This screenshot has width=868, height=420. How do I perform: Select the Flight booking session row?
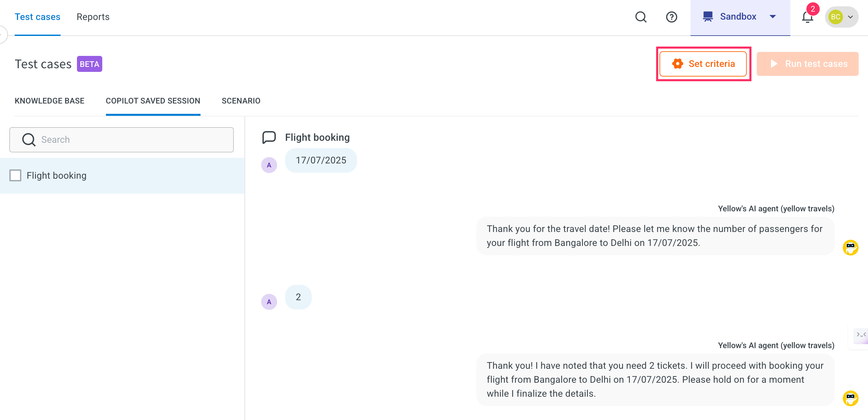click(x=122, y=175)
